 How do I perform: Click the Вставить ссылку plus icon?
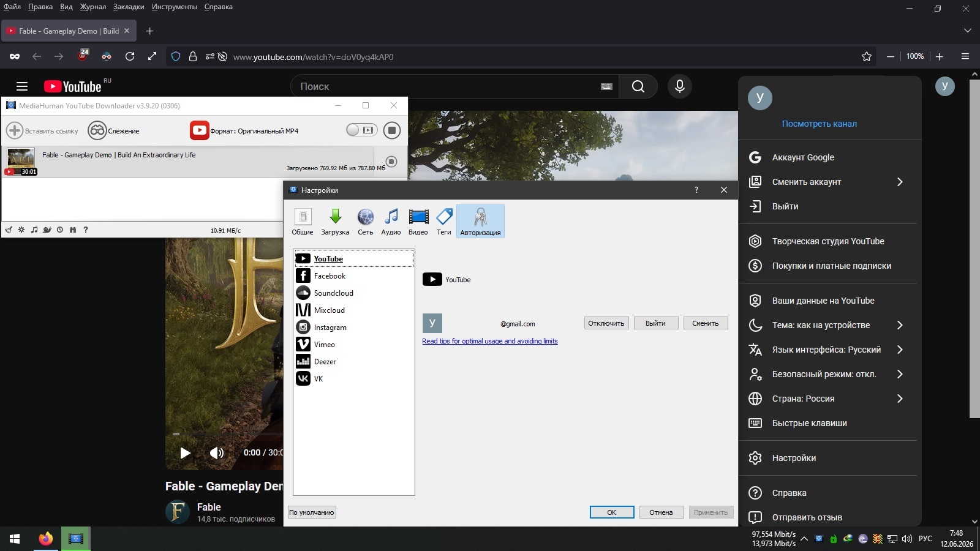pyautogui.click(x=15, y=130)
